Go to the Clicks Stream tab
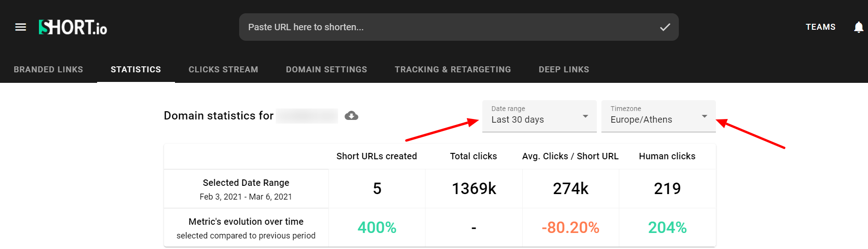This screenshot has height=249, width=868. [x=224, y=69]
